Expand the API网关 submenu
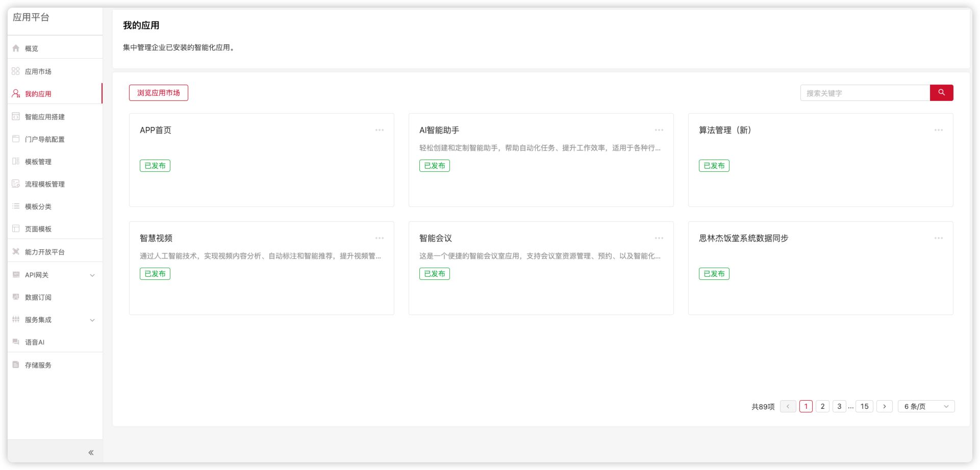 [x=92, y=275]
